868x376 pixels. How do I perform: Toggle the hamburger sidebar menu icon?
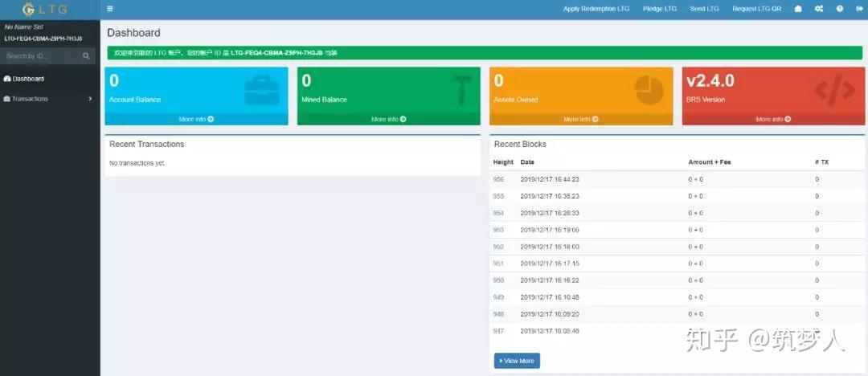tap(110, 9)
